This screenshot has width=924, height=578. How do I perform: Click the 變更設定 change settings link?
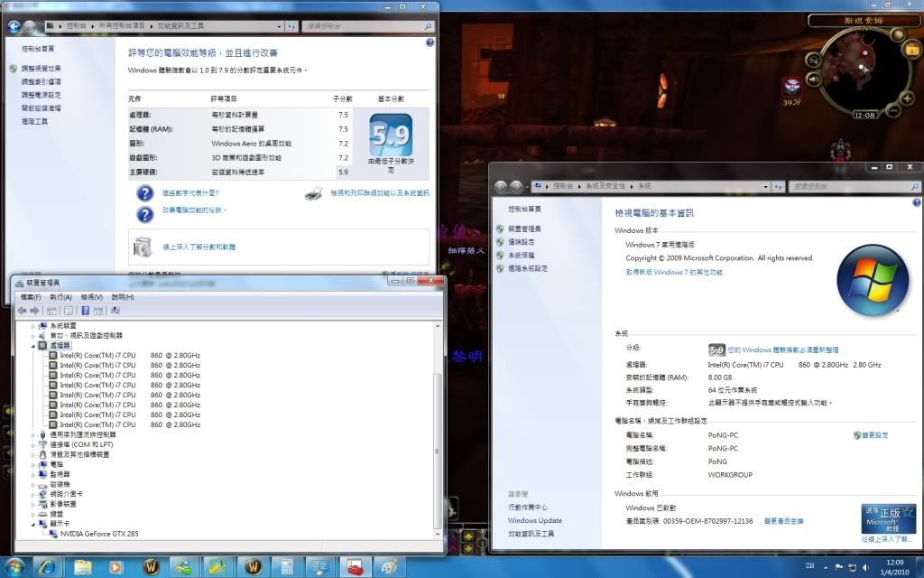[874, 435]
